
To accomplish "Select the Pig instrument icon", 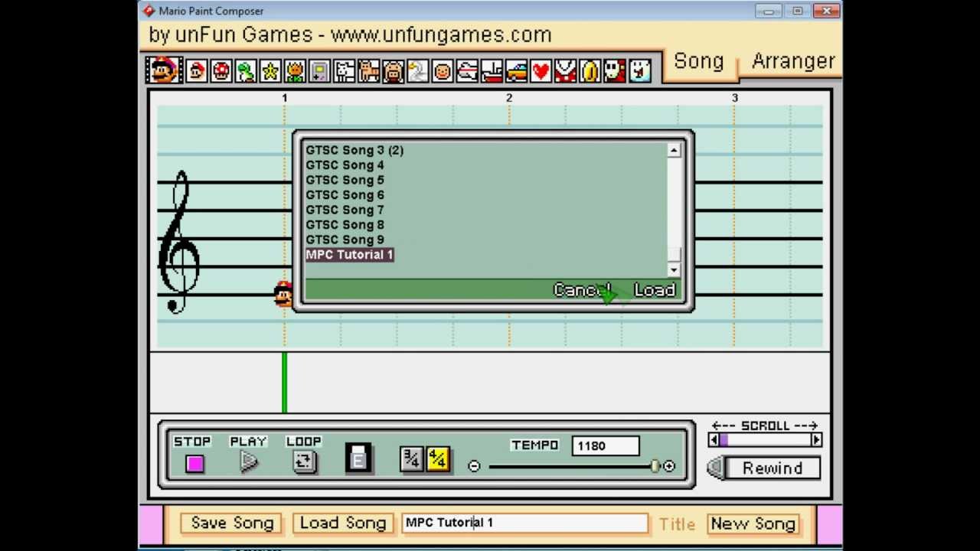I will click(x=394, y=72).
